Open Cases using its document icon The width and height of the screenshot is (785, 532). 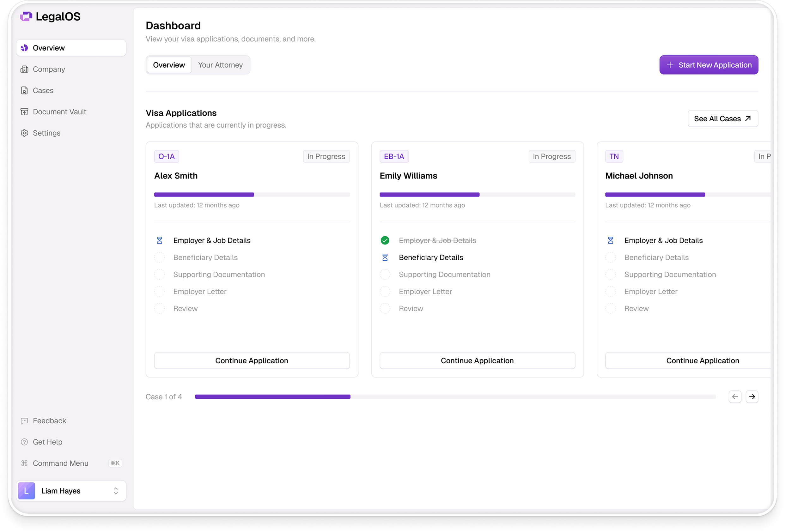tap(25, 90)
